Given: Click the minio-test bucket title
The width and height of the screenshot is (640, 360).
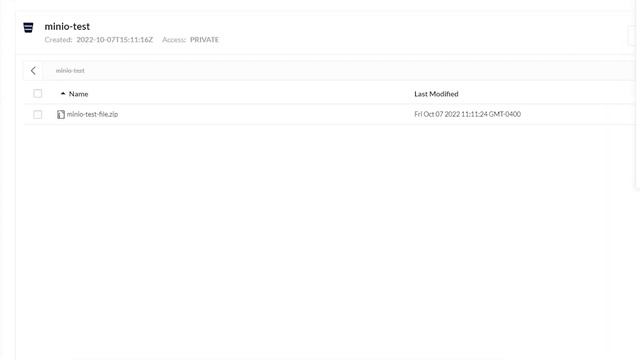Looking at the screenshot, I should tap(67, 27).
